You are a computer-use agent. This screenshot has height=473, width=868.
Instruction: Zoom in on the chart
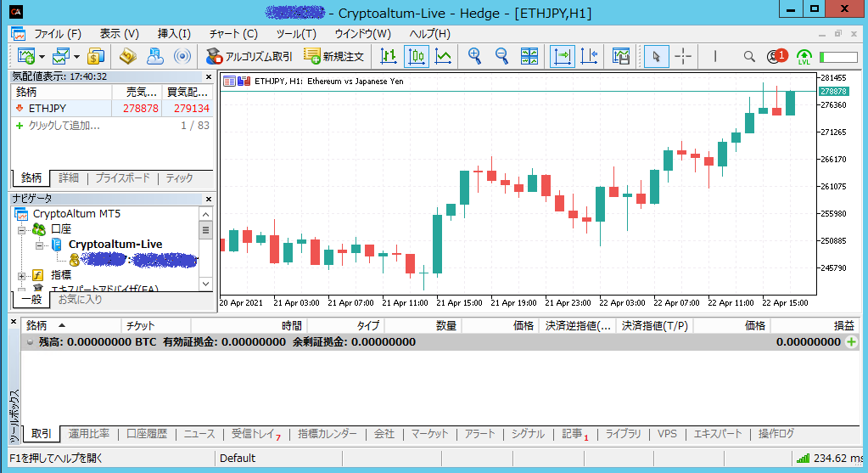(x=474, y=56)
